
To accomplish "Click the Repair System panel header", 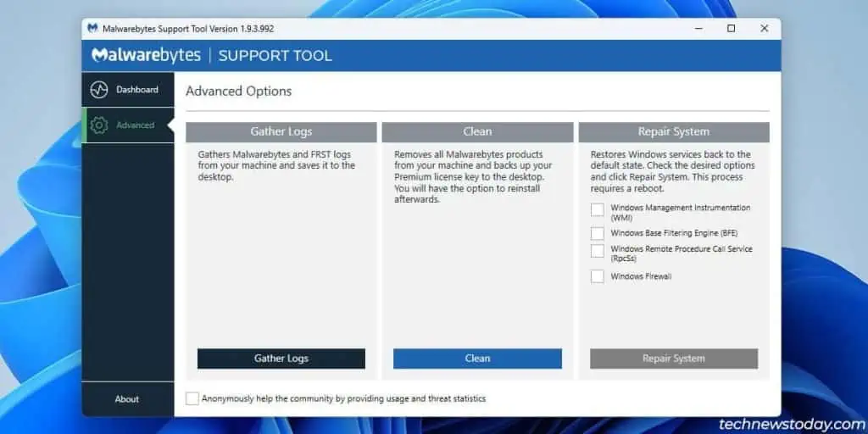I will tap(674, 131).
